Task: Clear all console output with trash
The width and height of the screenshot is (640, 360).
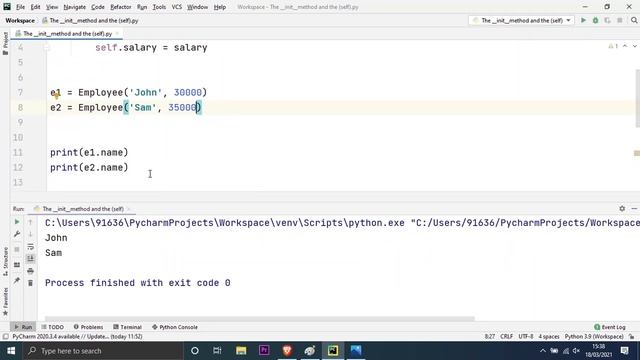Action: (x=30, y=283)
